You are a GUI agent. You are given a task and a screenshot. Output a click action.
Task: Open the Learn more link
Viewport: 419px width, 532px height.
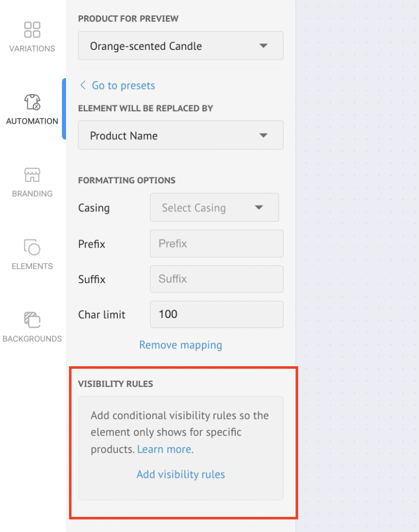[x=164, y=449]
